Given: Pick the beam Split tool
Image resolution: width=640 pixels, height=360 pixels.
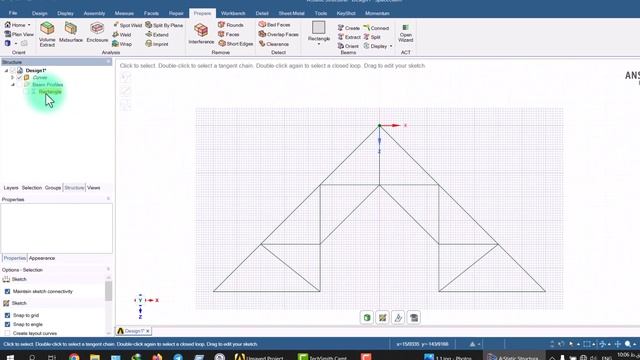Looking at the screenshot, I should pyautogui.click(x=372, y=37).
